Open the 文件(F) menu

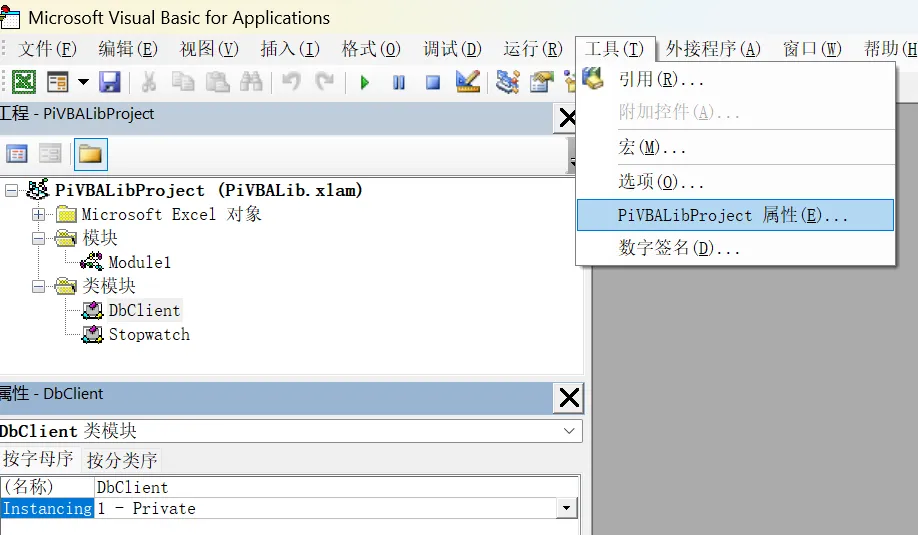pyautogui.click(x=47, y=49)
